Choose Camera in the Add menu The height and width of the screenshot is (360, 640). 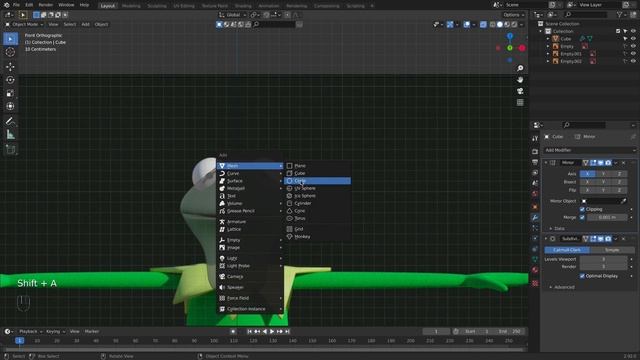pos(250,277)
